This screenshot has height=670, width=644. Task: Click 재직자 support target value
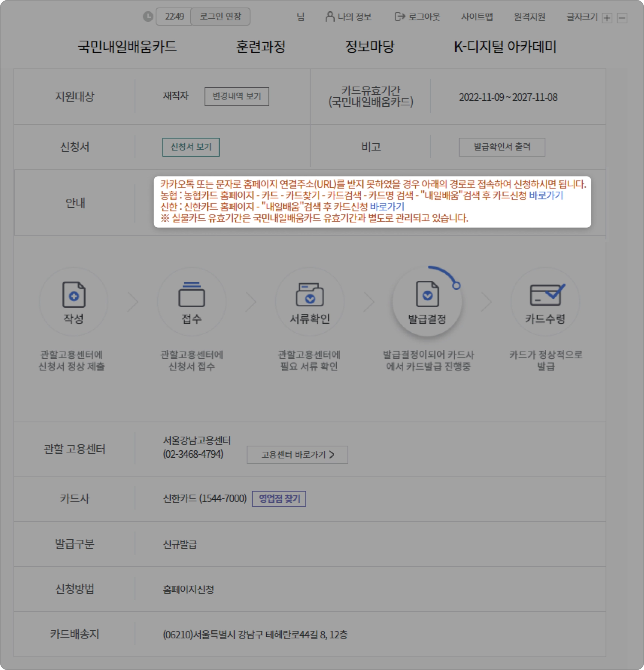[x=176, y=96]
